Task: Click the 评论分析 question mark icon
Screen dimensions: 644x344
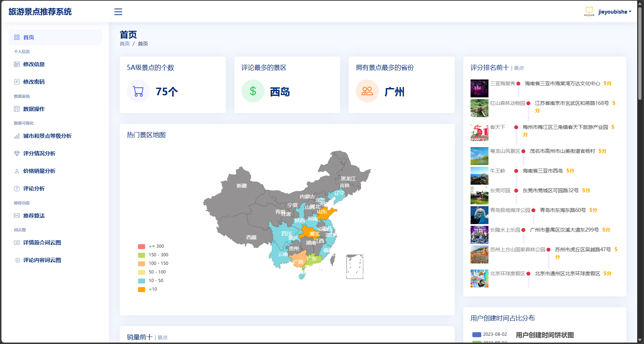Action: pos(17,189)
